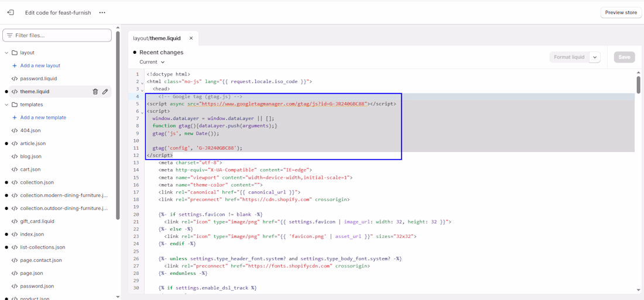Click the sidebar scroll down arrow
This screenshot has width=644, height=300.
(118, 296)
